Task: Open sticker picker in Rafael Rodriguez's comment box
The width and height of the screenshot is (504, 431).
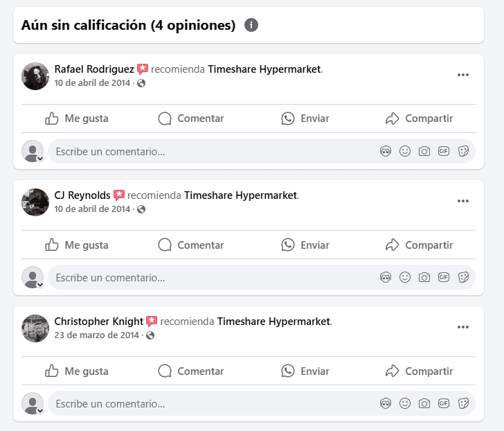Action: (x=464, y=151)
